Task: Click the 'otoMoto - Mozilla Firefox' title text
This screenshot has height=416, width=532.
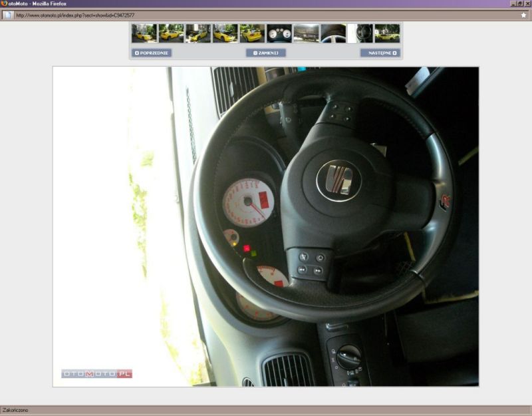Action: click(x=37, y=4)
